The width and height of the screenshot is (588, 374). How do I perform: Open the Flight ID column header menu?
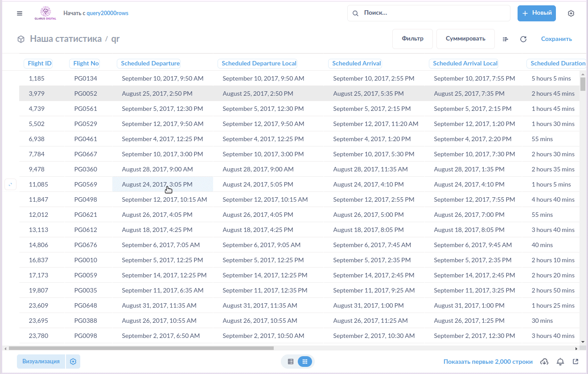tap(40, 63)
